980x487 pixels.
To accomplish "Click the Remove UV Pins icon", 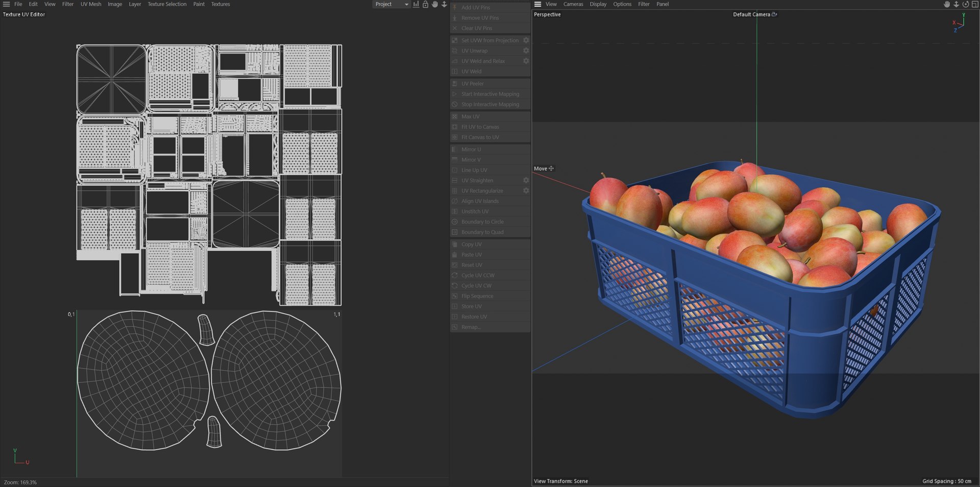I will [x=455, y=18].
